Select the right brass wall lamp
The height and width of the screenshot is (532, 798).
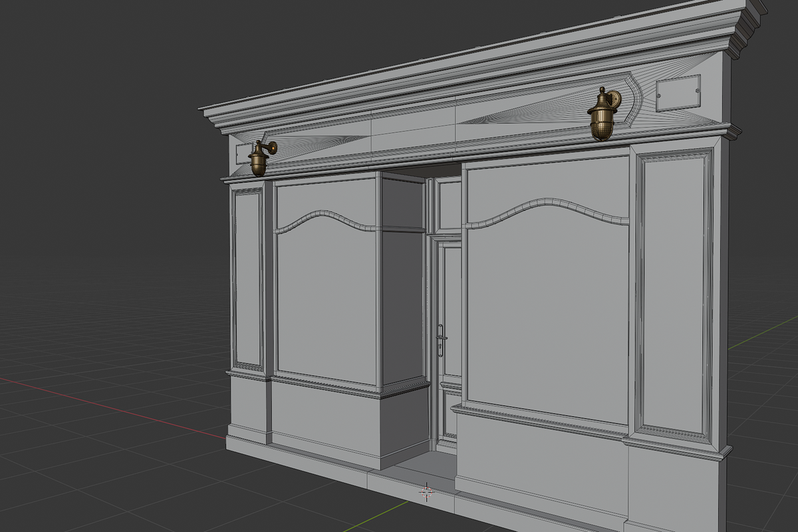click(x=602, y=114)
